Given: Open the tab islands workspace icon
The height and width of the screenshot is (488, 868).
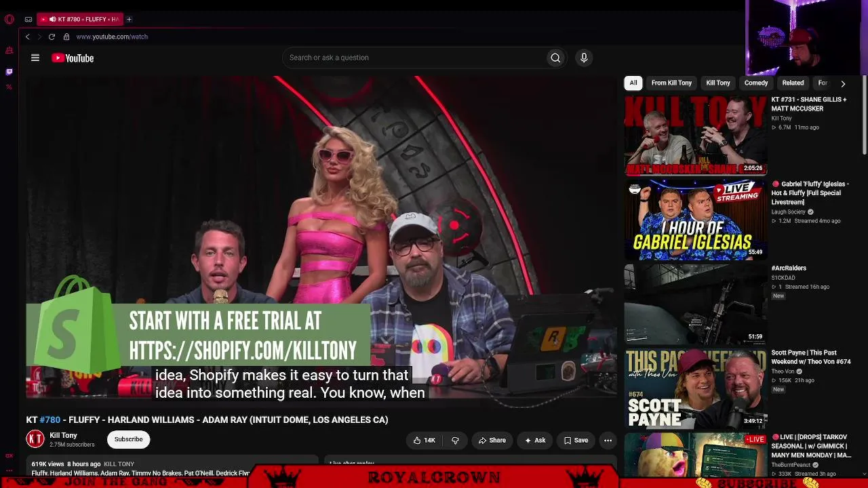Looking at the screenshot, I should pyautogui.click(x=28, y=19).
